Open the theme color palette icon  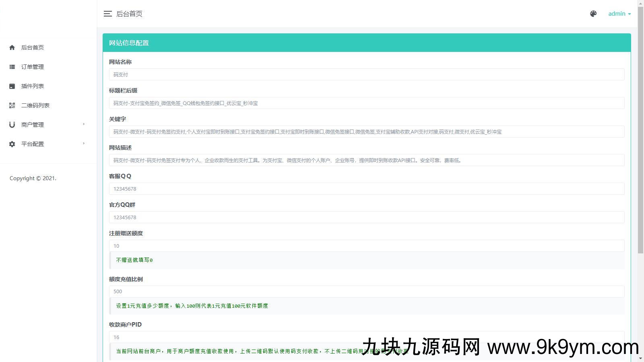(x=593, y=14)
